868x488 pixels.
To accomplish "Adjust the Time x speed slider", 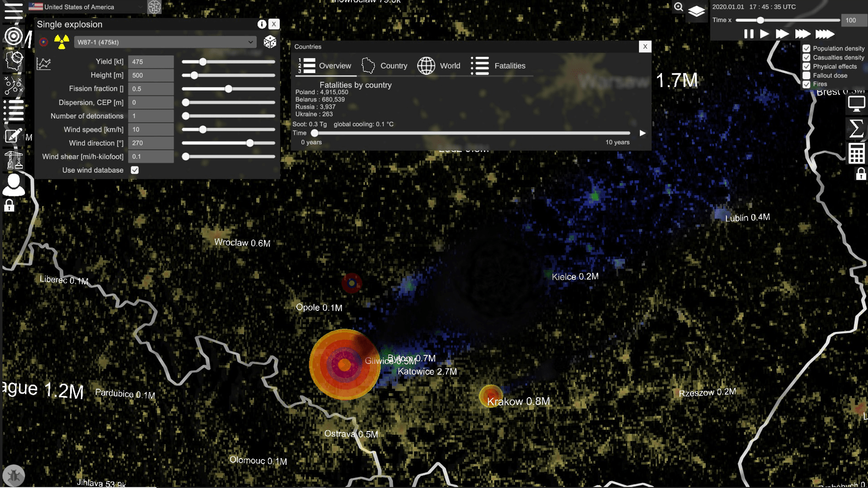I will [x=760, y=20].
